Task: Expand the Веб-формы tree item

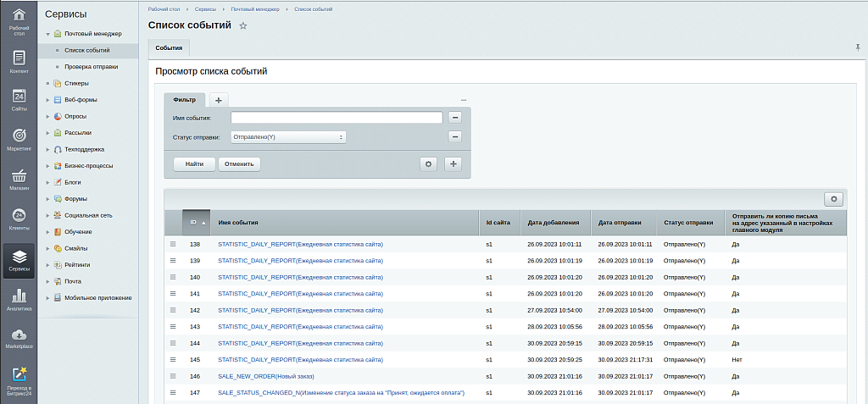Action: (47, 100)
